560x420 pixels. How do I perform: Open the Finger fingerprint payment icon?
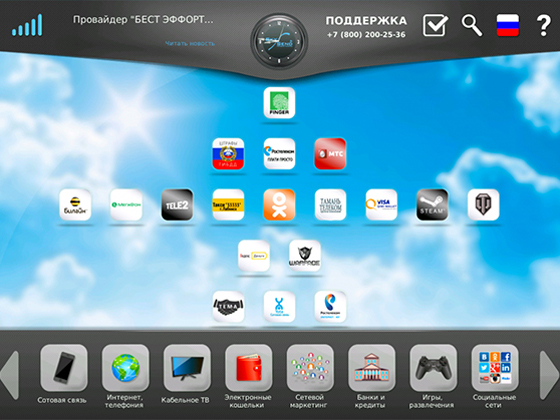click(x=279, y=103)
